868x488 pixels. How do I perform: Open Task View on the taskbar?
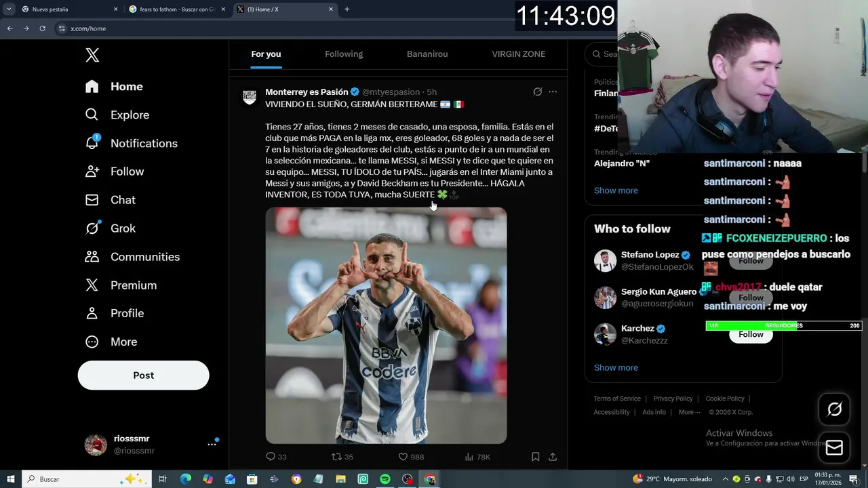tap(163, 479)
